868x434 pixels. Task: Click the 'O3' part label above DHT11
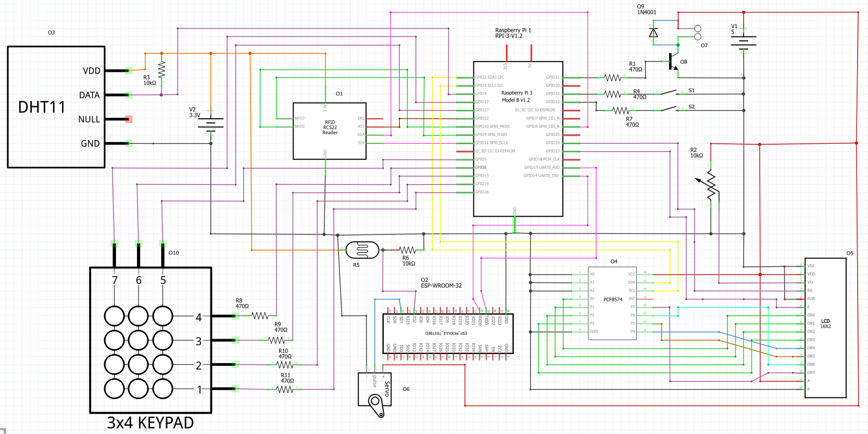tap(51, 32)
